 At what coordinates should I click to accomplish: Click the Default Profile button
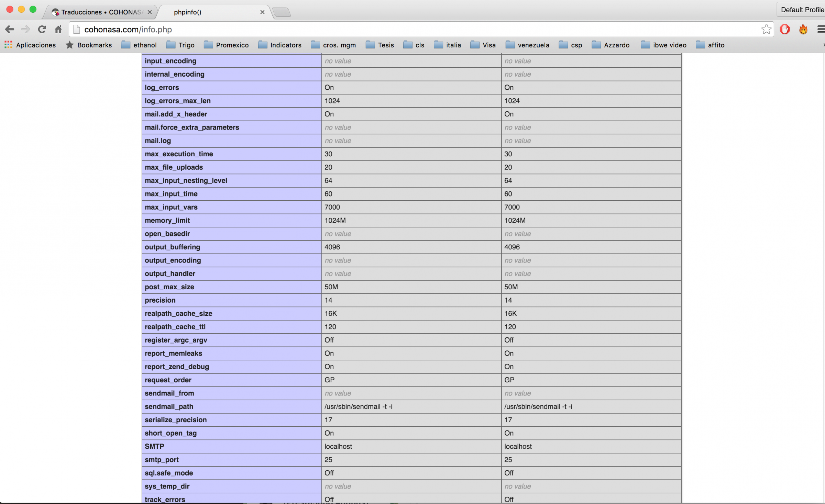(x=801, y=10)
